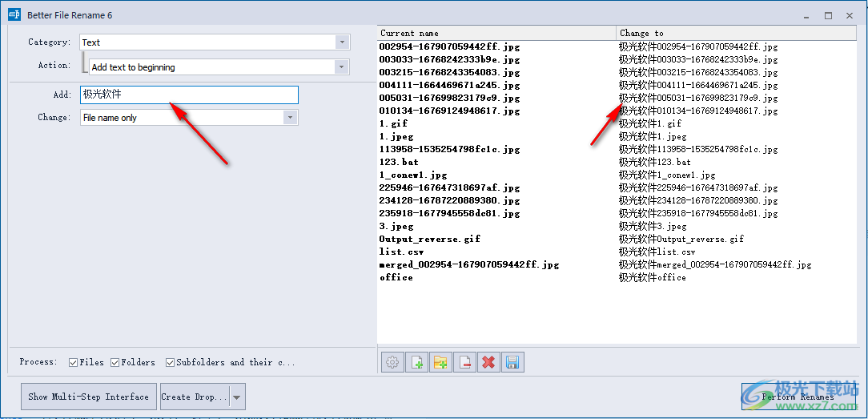Screen dimensions: 868x419
Task: Select current name 003033-16768242333b9e.jpg
Action: (449, 59)
